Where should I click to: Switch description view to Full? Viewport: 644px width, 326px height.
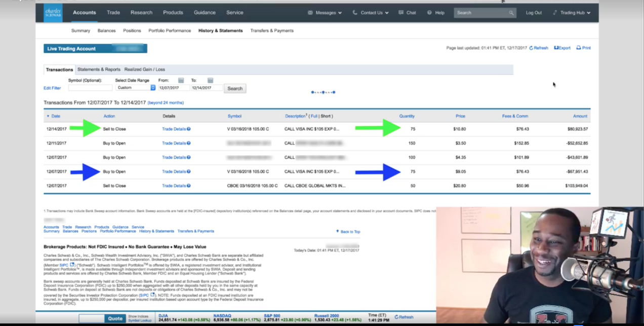[x=314, y=116]
